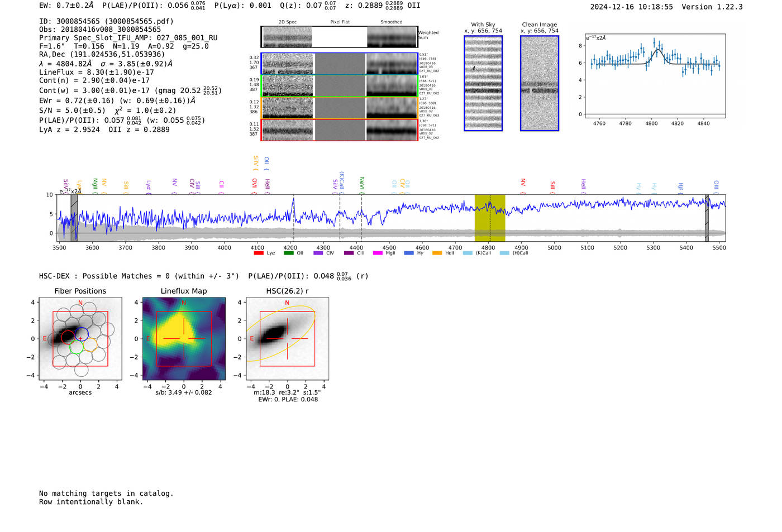Screen dimensions: 782x532
Task: Open the Clean Image cutout
Action: 540,83
